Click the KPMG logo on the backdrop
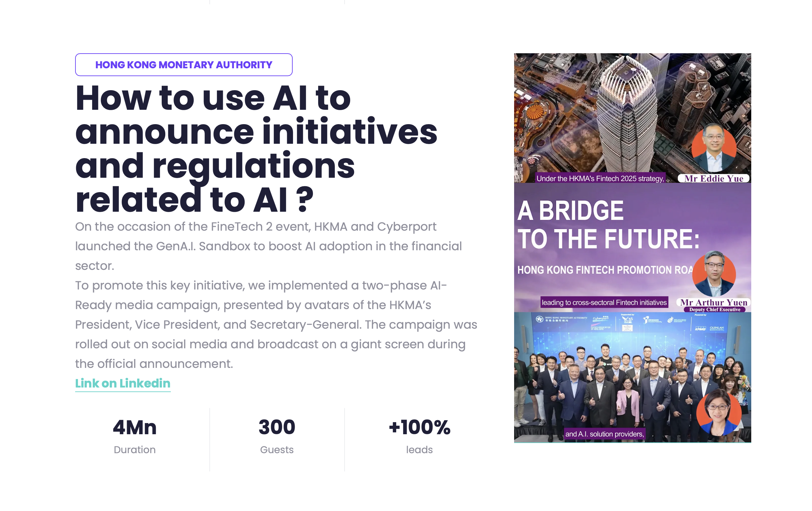The width and height of the screenshot is (812, 511). click(x=700, y=328)
